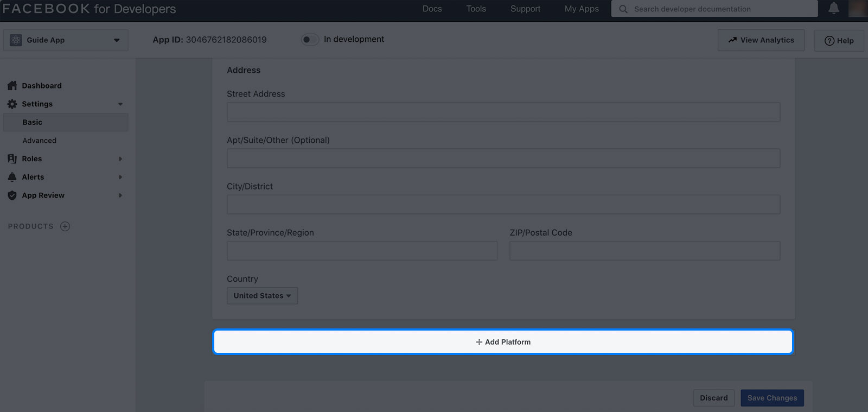868x412 pixels.
Task: Open the Tools menu
Action: pos(476,9)
